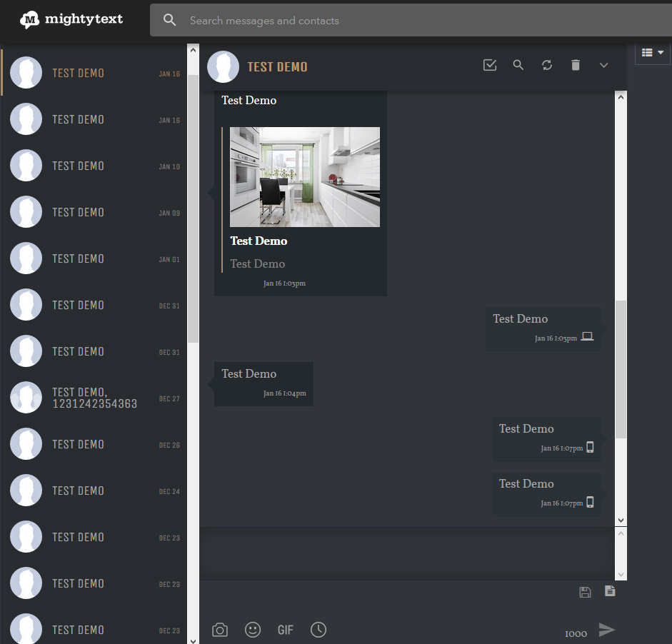Click scroll up arrow of message thread
672x644 pixels.
tap(621, 97)
